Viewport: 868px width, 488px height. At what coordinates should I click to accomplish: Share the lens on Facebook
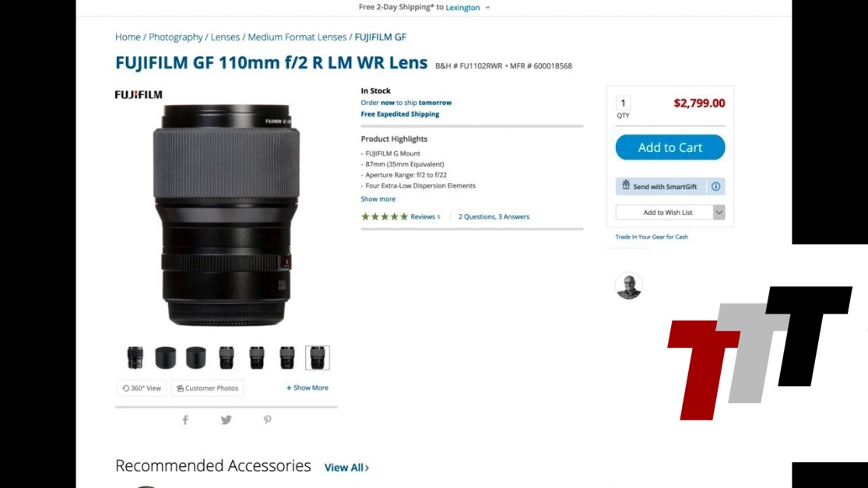tap(185, 420)
